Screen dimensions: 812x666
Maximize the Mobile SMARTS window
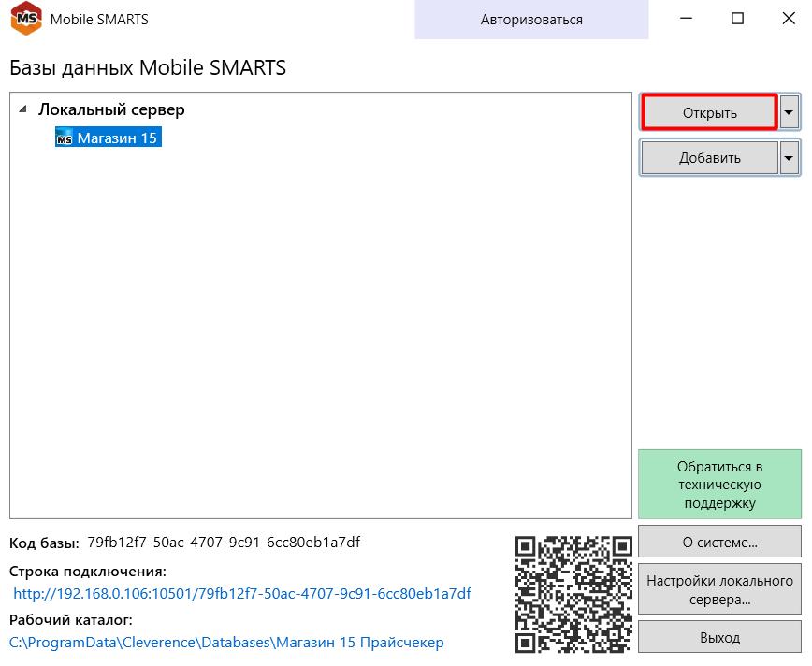coord(737,20)
